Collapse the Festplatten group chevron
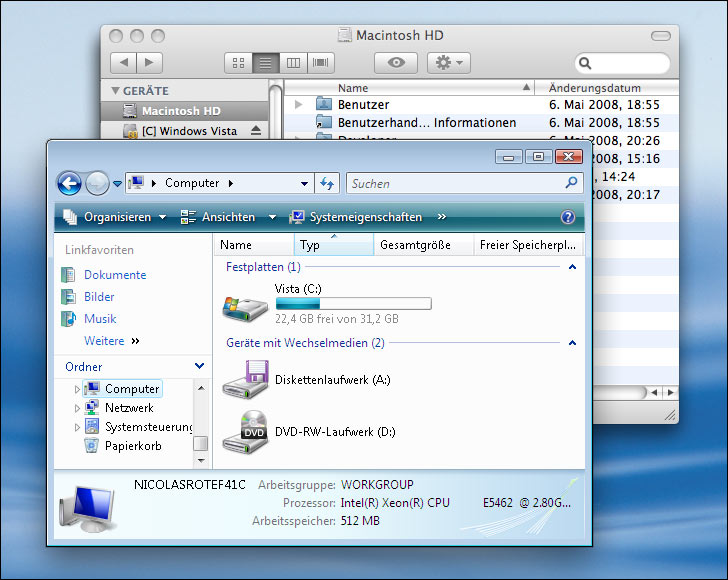Viewport: 728px width, 580px height. tap(572, 267)
